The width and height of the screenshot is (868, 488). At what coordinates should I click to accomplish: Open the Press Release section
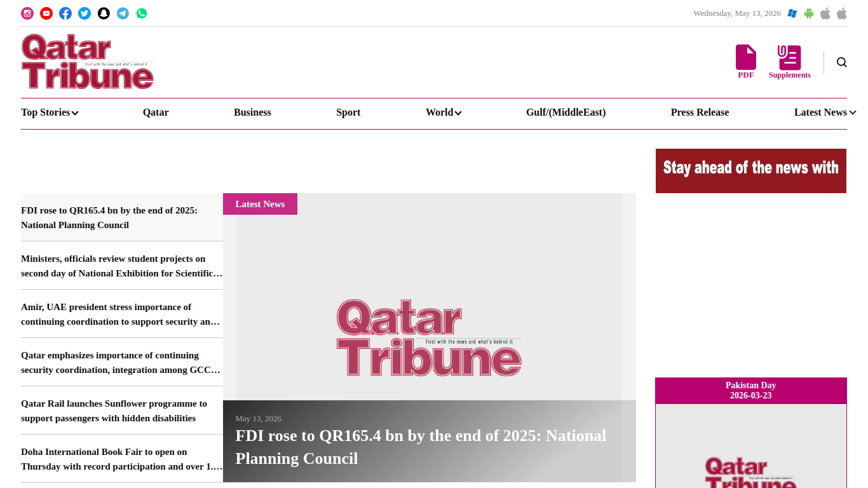(700, 112)
